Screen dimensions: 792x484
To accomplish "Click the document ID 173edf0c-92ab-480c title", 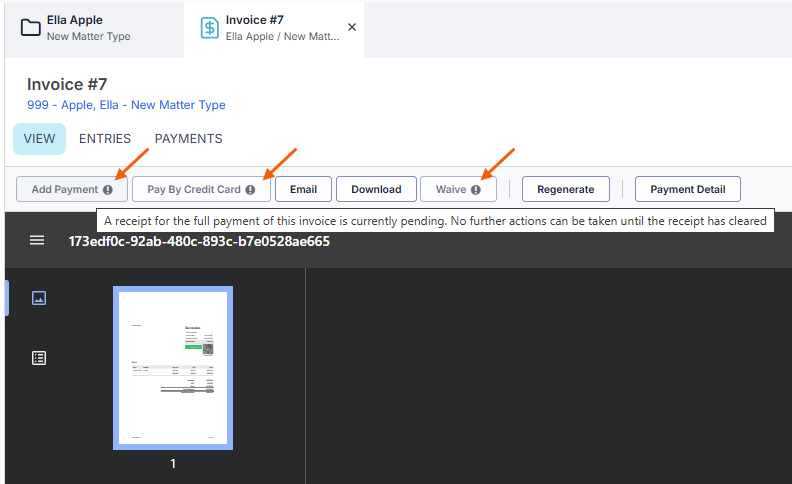I will point(199,241).
